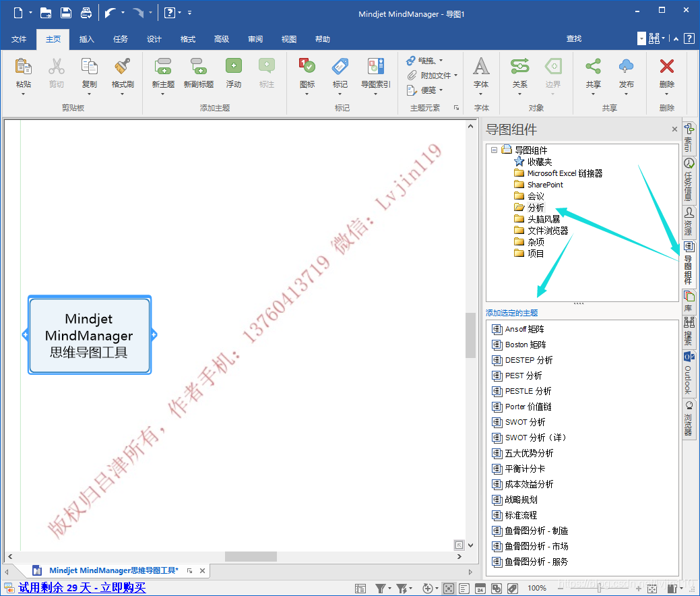
Task: Click the filter funnel icon in status bar
Action: coord(381,589)
